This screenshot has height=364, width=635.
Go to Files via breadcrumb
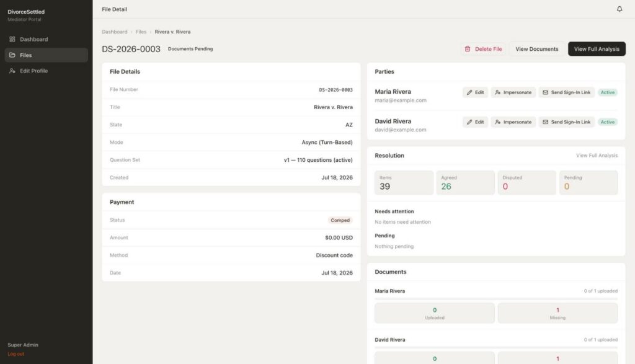[141, 32]
